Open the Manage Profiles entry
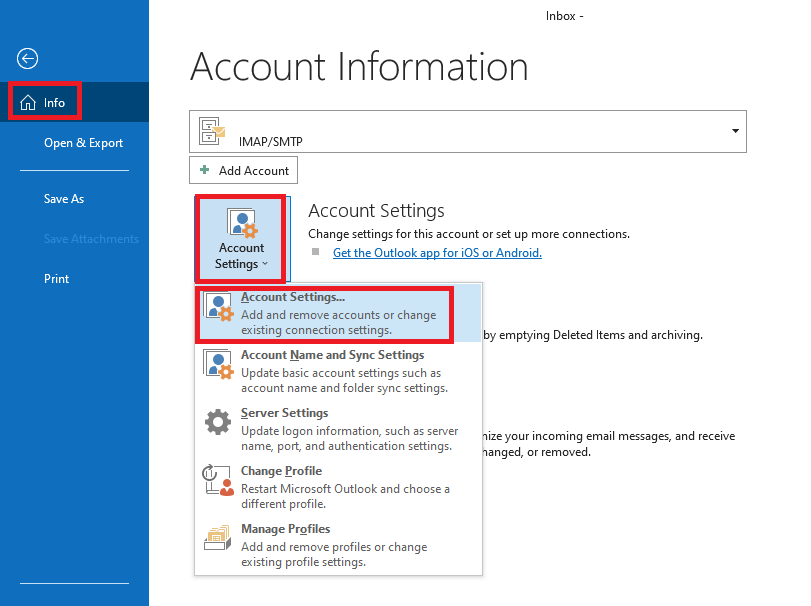The image size is (811, 606). (x=338, y=545)
